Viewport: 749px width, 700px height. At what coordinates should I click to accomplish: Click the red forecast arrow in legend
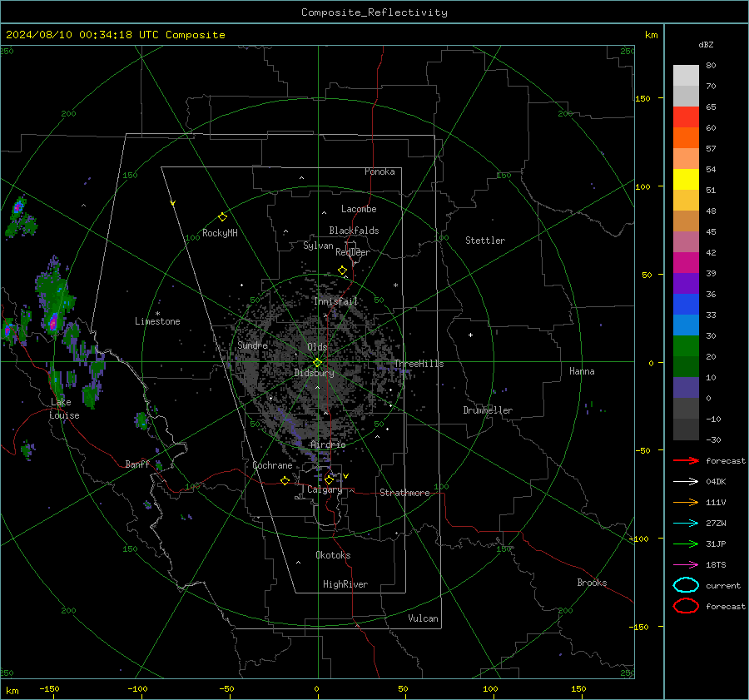[686, 460]
